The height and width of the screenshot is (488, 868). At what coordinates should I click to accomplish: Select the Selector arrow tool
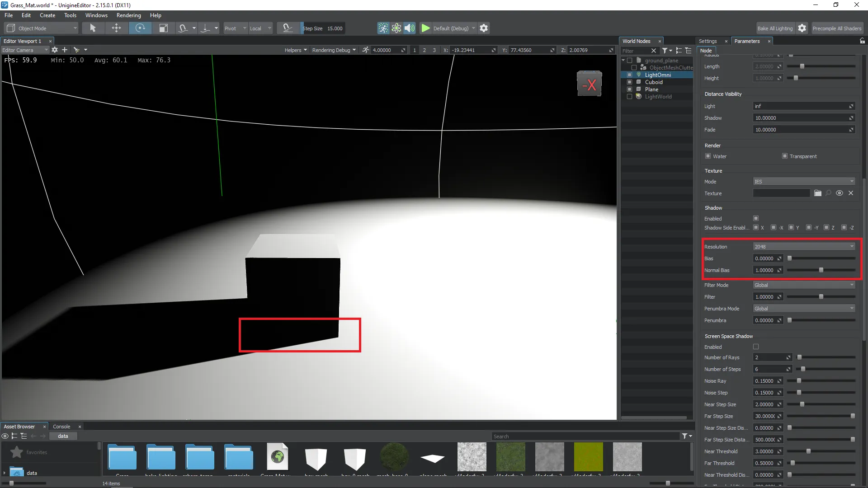click(93, 28)
